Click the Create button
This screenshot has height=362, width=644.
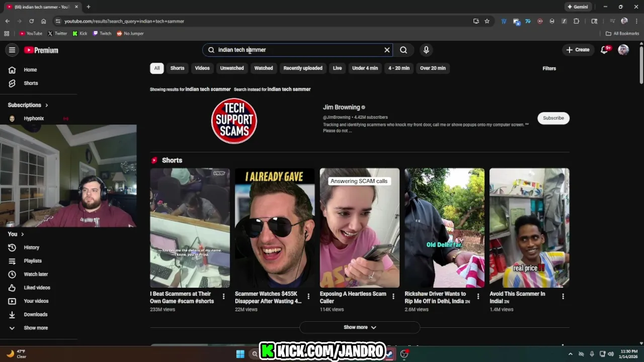point(578,50)
